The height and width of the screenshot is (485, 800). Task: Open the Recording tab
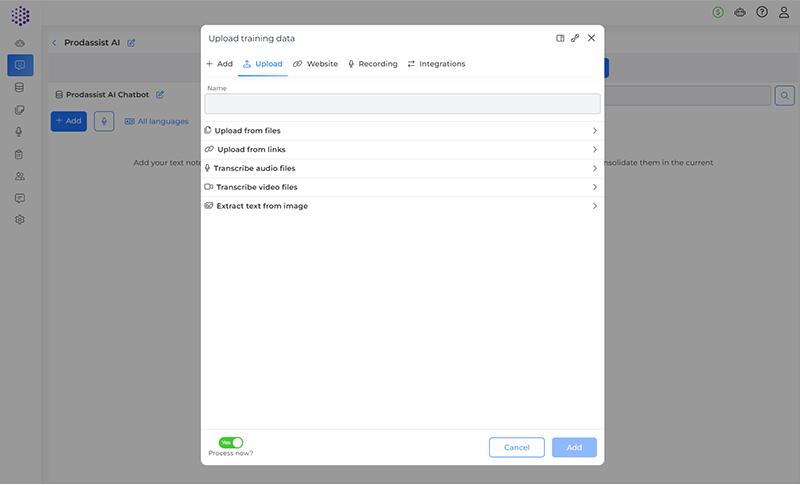372,64
